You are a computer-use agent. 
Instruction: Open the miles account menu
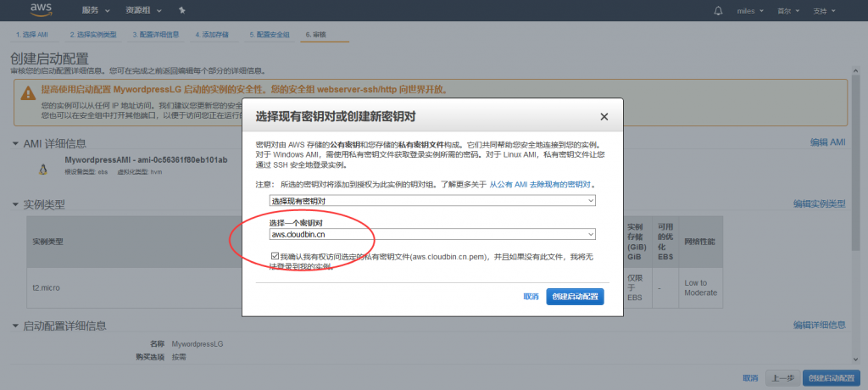(x=750, y=10)
